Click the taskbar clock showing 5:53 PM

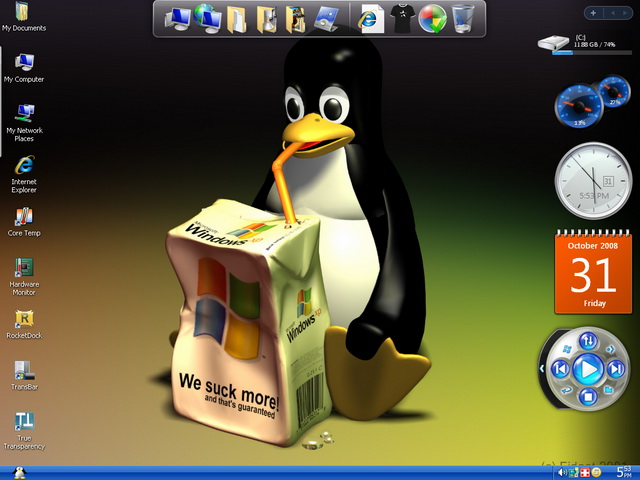tap(624, 472)
